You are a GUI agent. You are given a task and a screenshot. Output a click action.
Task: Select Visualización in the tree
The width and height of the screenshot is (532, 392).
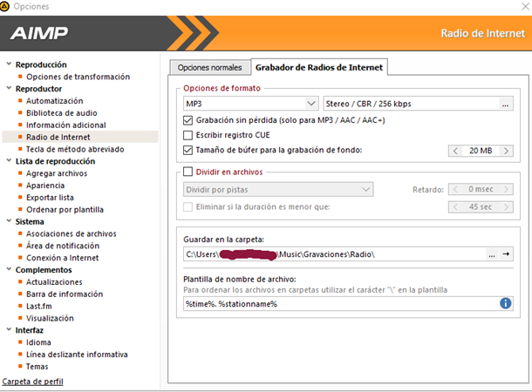coord(50,319)
